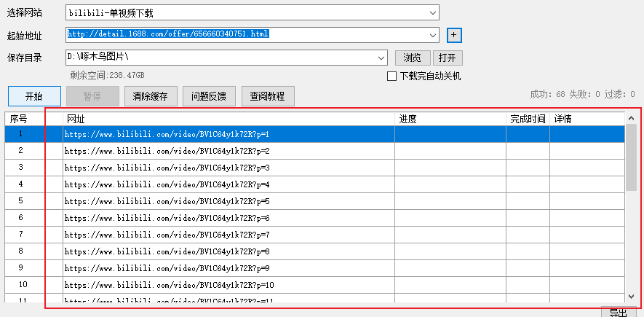Expand the 起始地址 address dropdown arrow
This screenshot has width=644, height=317.
pyautogui.click(x=433, y=36)
